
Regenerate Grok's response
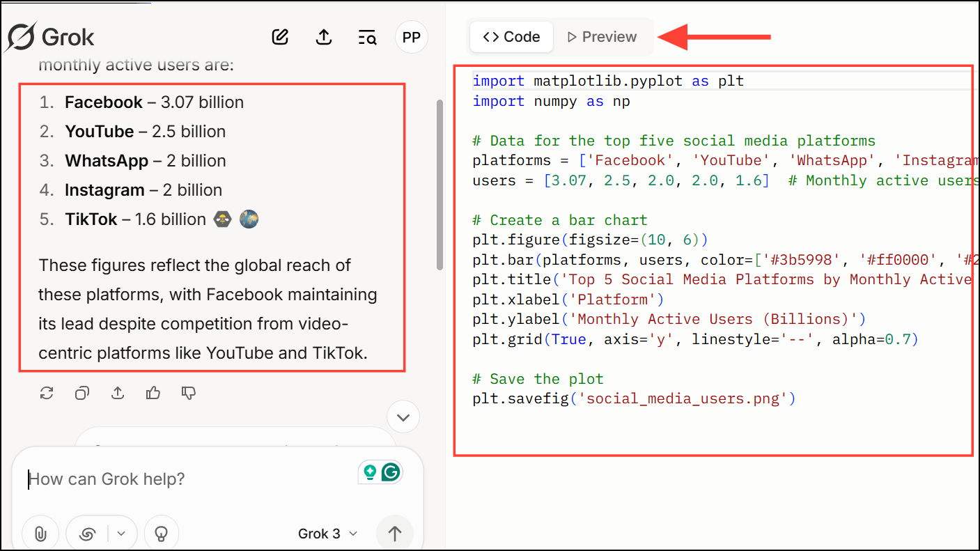coord(47,393)
